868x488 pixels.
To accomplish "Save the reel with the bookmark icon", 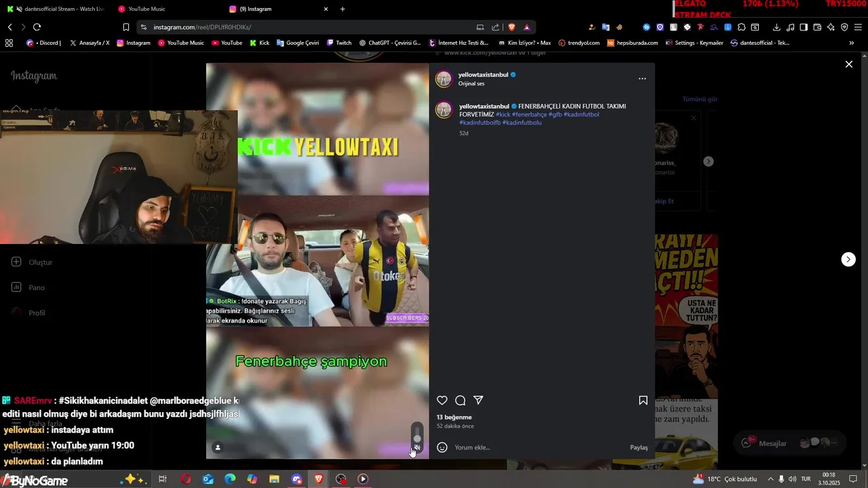I will (643, 401).
